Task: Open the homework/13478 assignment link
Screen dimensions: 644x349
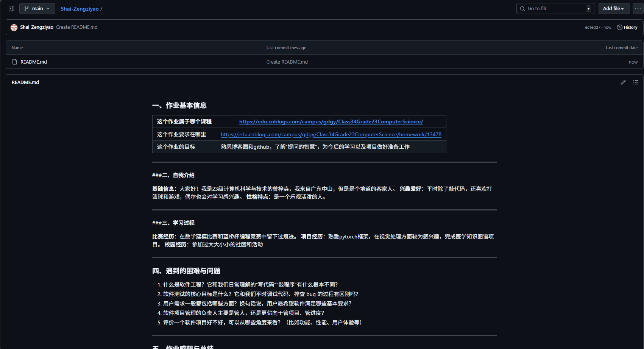Action: tap(331, 134)
